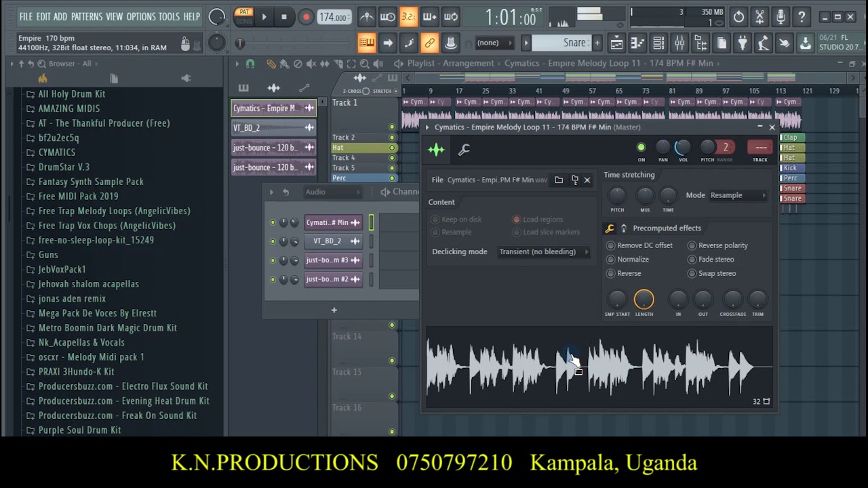This screenshot has width=868, height=488.
Task: Select the pencil draw tool in playlist
Action: coord(271,64)
